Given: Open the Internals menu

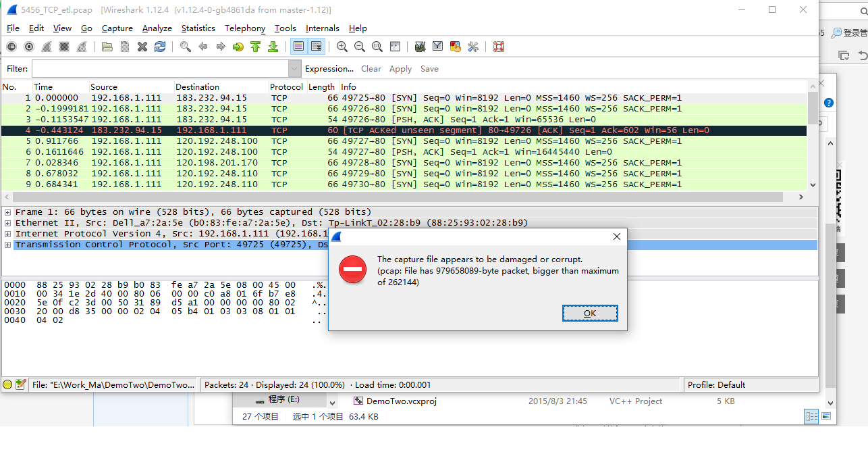Looking at the screenshot, I should (323, 28).
